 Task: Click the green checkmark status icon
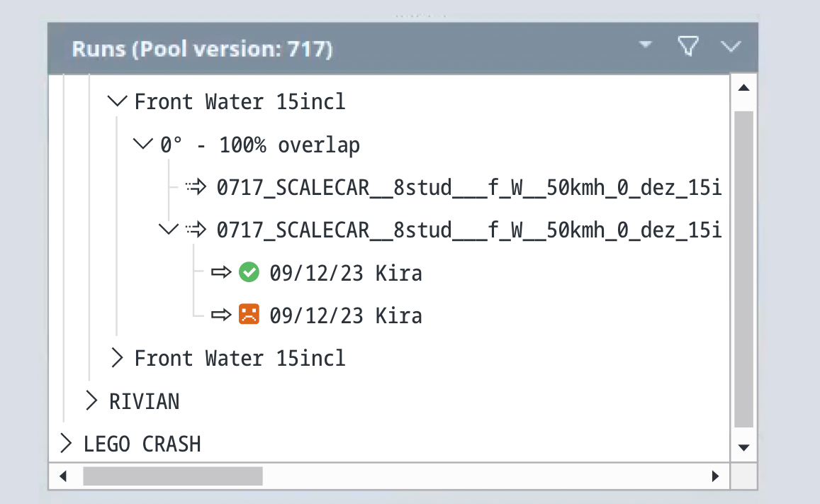[x=249, y=272]
